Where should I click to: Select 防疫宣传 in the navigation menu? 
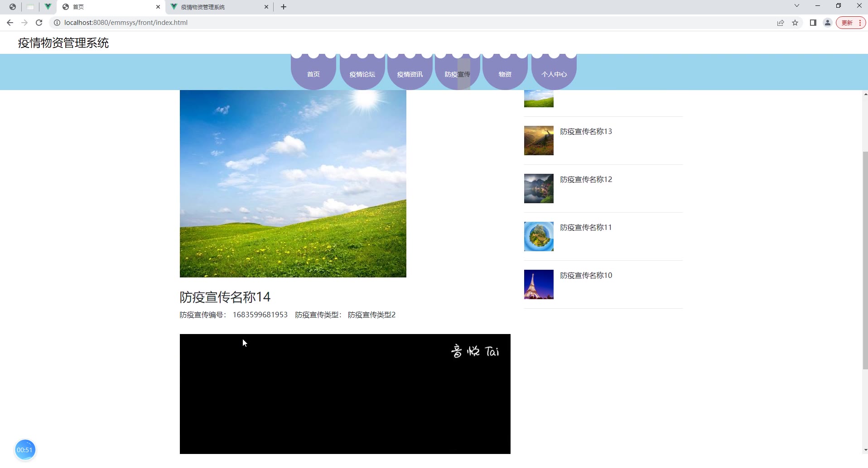click(x=458, y=72)
